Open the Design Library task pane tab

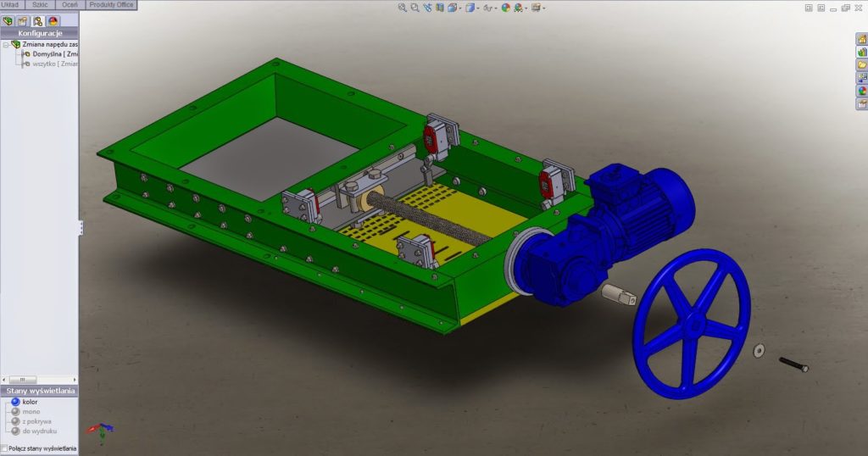pos(862,52)
